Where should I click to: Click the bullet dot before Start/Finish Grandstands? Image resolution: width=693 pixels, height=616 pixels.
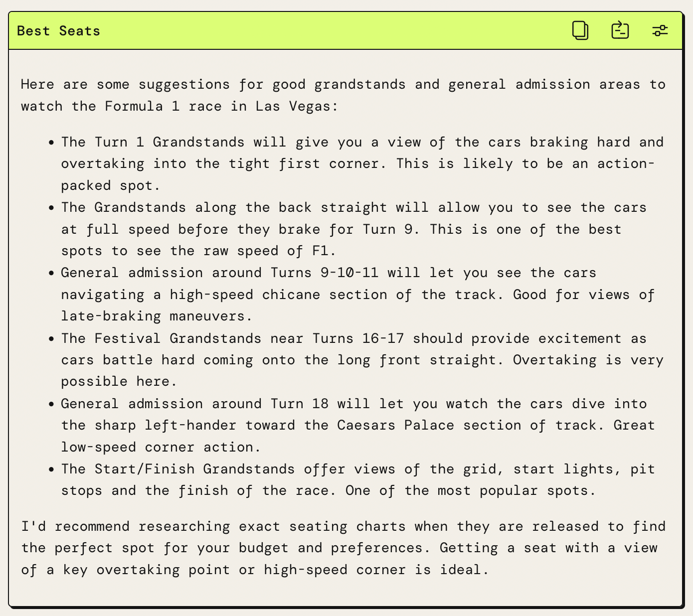tap(51, 469)
